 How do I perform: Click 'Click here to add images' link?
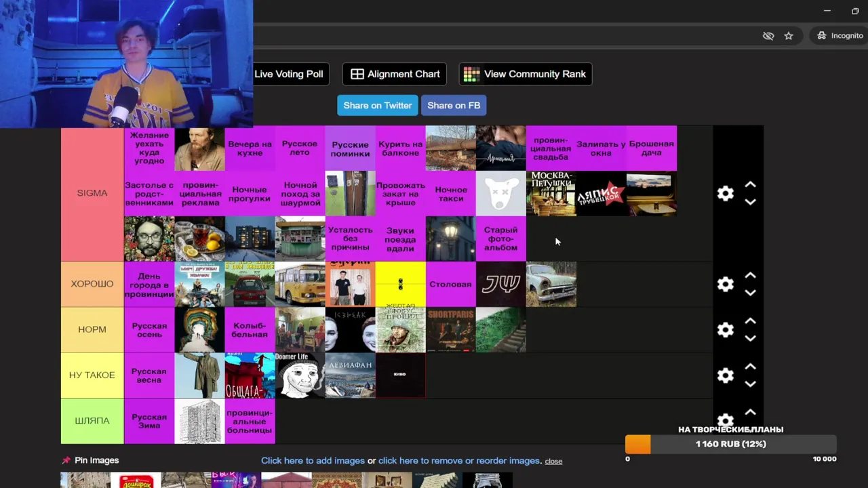313,460
